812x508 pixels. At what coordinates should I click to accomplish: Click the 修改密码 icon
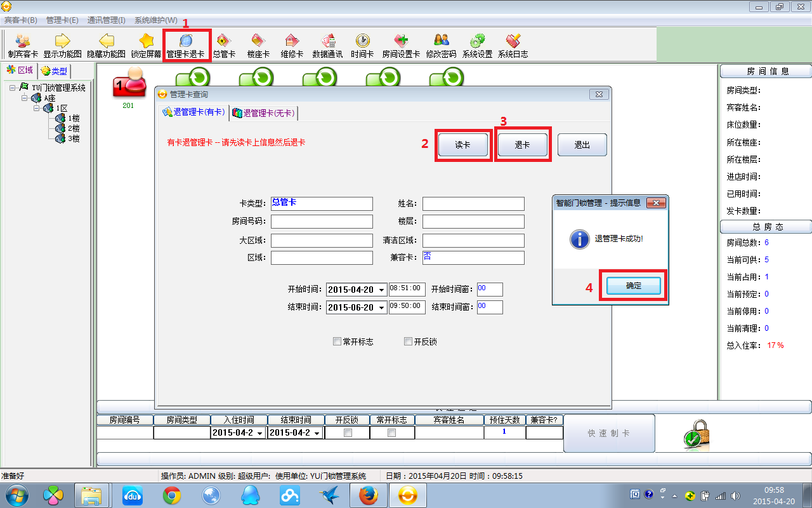(441, 46)
